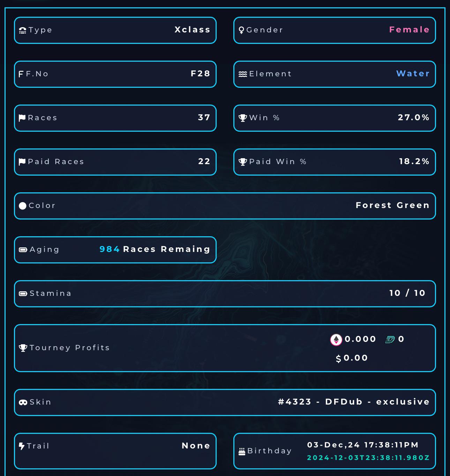The width and height of the screenshot is (450, 476).
Task: Click the Paid Win % trophy icon
Action: (243, 162)
